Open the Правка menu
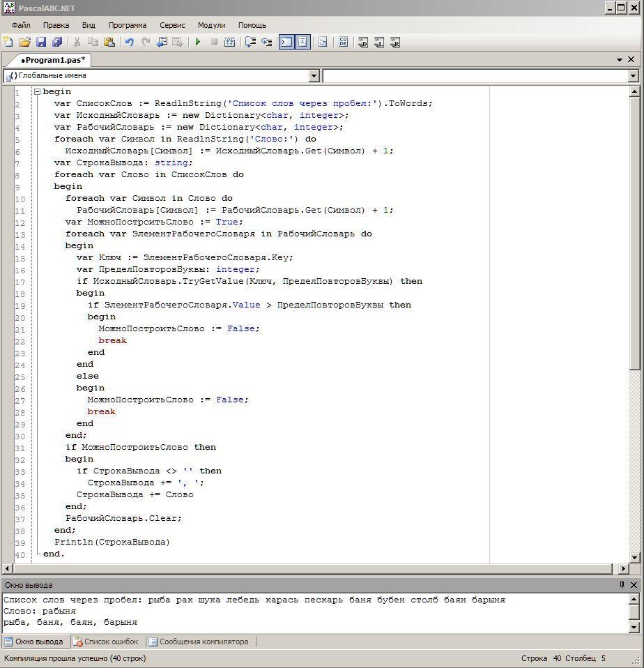The height and width of the screenshot is (668, 644). click(56, 25)
